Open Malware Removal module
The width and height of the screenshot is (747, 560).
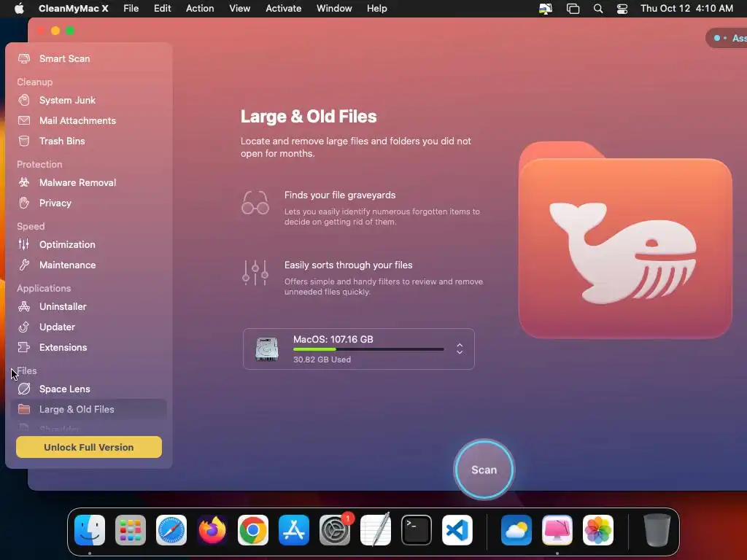tap(88, 182)
